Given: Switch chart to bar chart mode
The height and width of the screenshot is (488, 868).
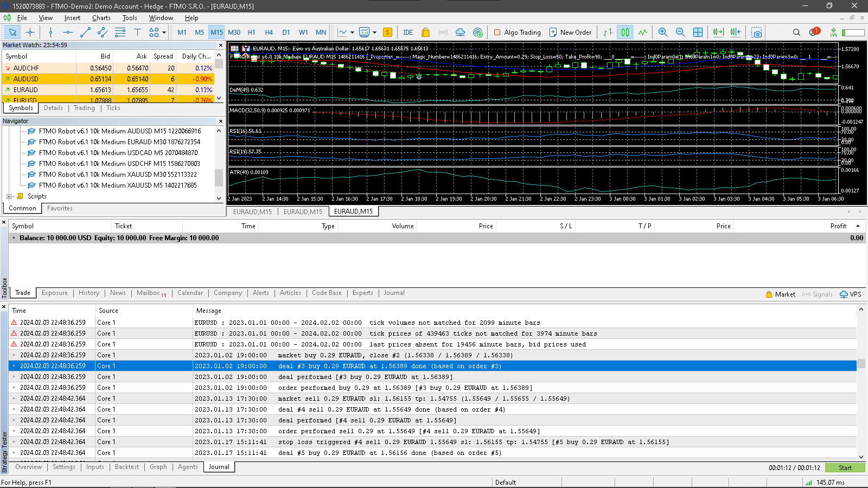Looking at the screenshot, I should (608, 32).
